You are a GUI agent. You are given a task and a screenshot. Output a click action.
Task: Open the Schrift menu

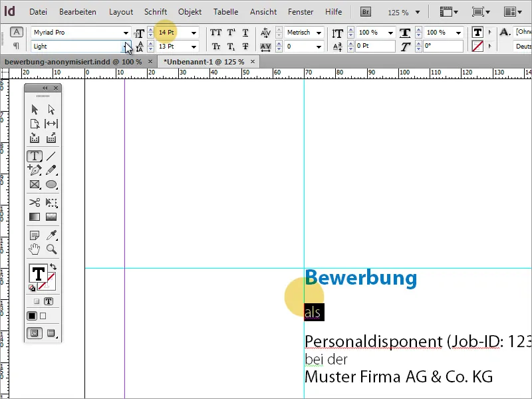pos(155,11)
